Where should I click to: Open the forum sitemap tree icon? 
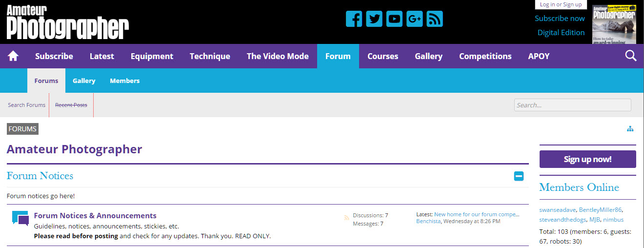(630, 129)
